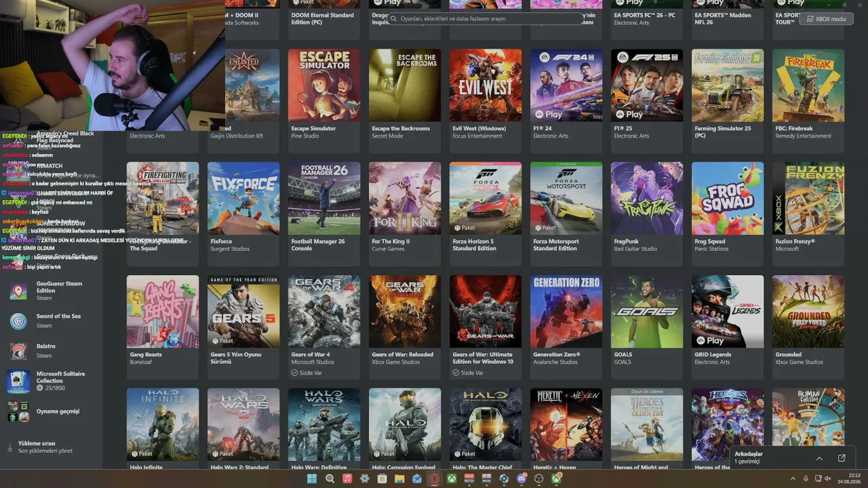Open the GeoGuessr Steam Edition icon in sidebar

18,291
